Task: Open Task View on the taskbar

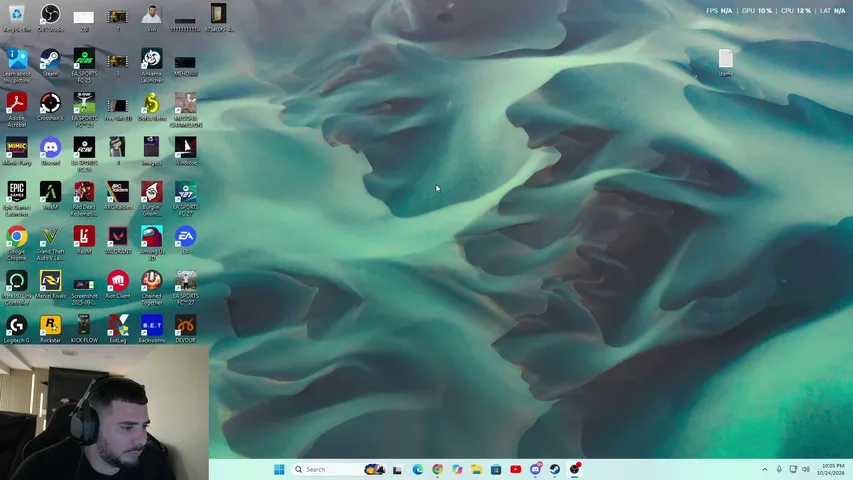Action: tap(398, 470)
